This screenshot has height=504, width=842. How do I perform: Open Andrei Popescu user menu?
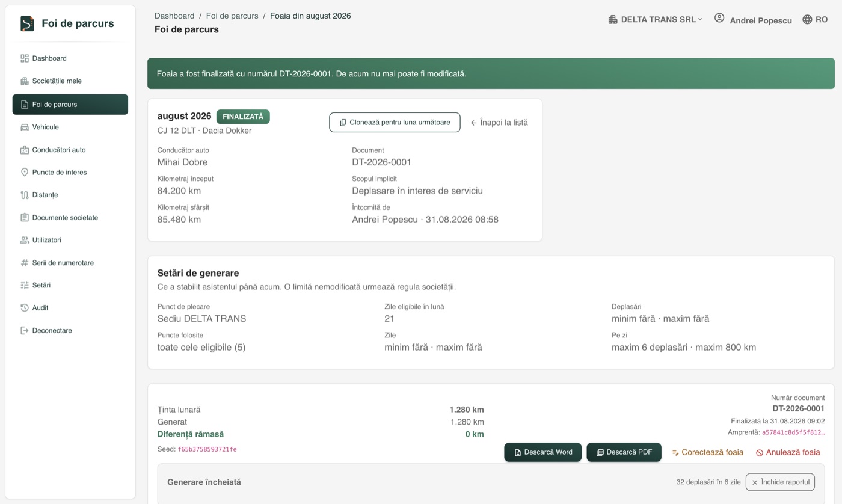click(753, 20)
